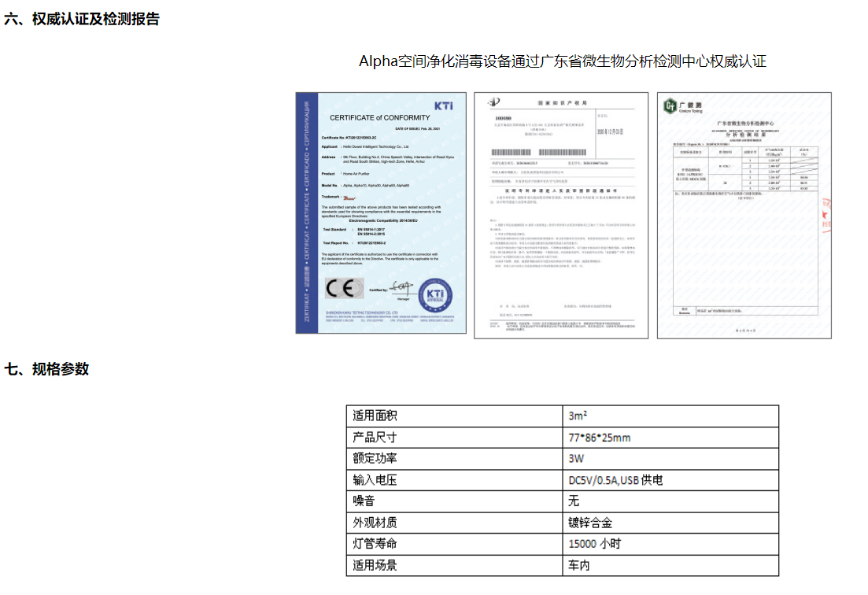Click the Alpha空间净化消毒设备 caption line
This screenshot has height=595, width=868.
click(563, 61)
